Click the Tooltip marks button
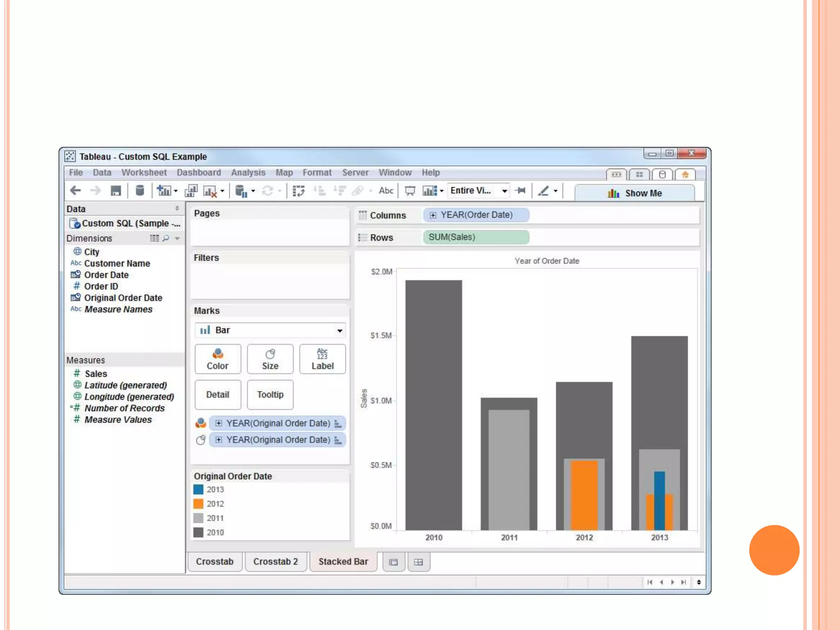840x630 pixels. pos(270,395)
